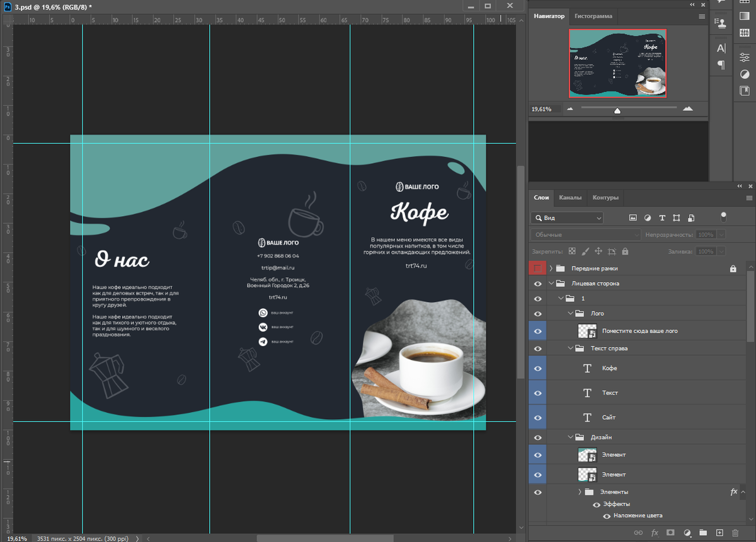Open the Gradients panel icon
756x542 pixels.
coord(745,16)
